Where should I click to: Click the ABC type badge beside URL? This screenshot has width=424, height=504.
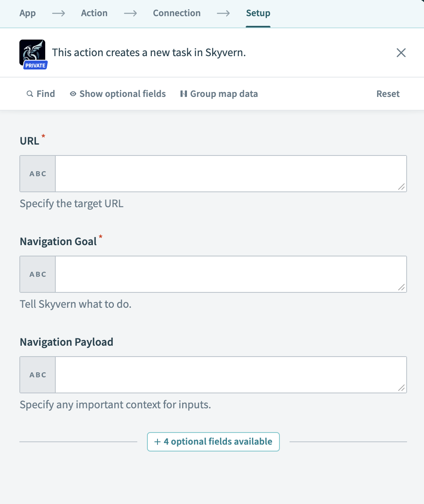point(38,174)
